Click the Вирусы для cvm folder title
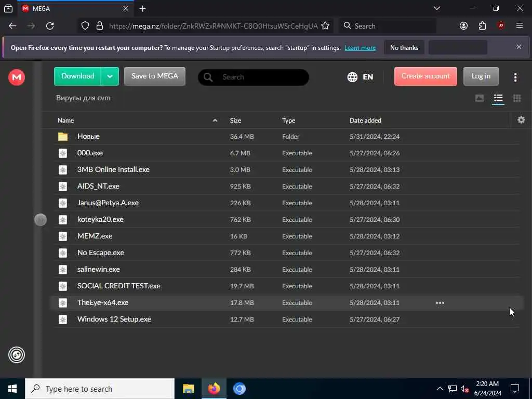Image resolution: width=532 pixels, height=399 pixels. click(x=84, y=98)
